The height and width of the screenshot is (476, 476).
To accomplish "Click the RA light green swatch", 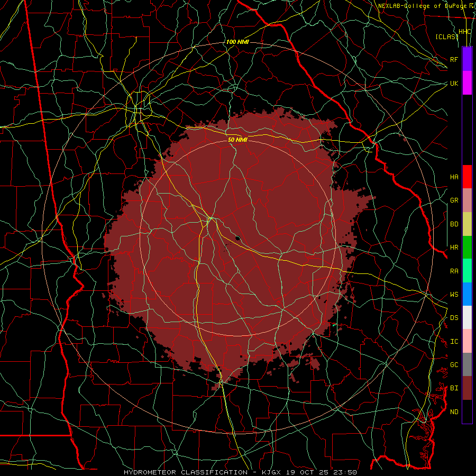I will pyautogui.click(x=467, y=271).
